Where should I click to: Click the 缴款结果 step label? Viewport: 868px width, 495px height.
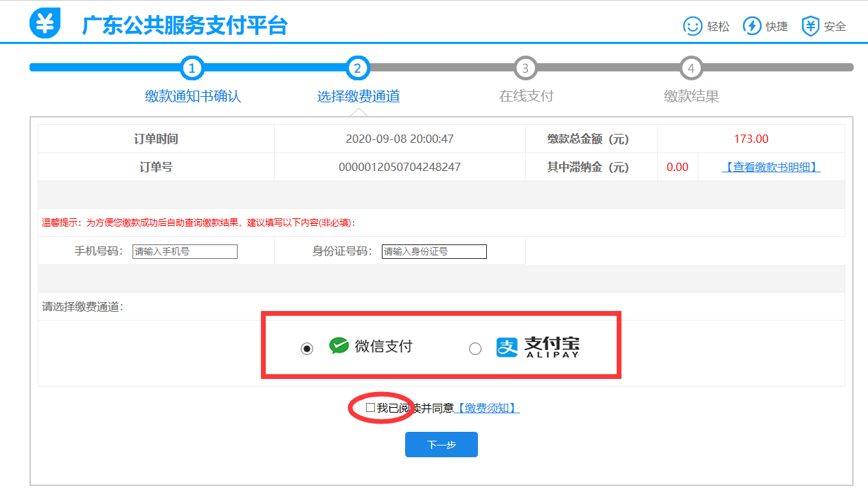click(691, 97)
